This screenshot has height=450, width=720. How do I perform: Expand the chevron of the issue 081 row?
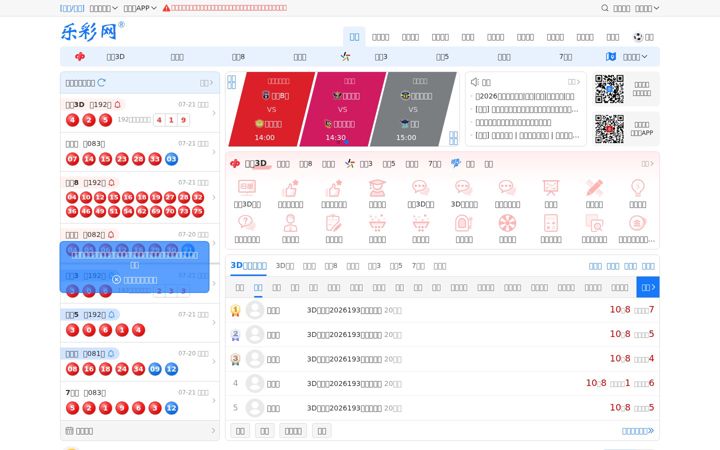(x=214, y=362)
